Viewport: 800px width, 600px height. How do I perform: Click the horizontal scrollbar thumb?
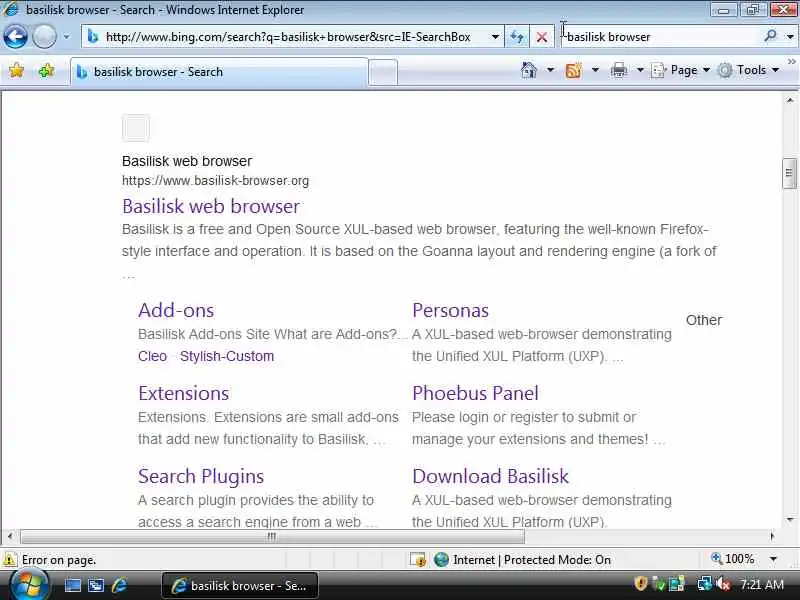272,536
